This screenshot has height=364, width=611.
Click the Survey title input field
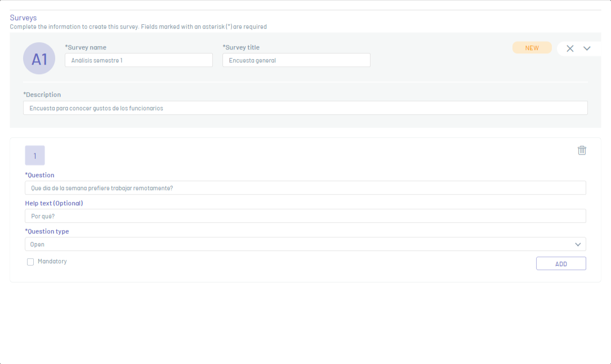pos(296,60)
